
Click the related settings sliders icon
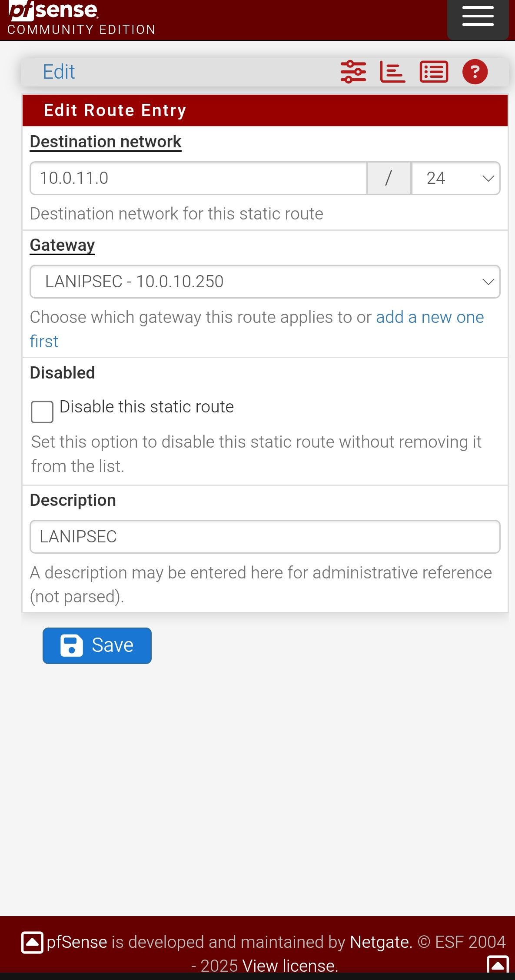click(353, 72)
